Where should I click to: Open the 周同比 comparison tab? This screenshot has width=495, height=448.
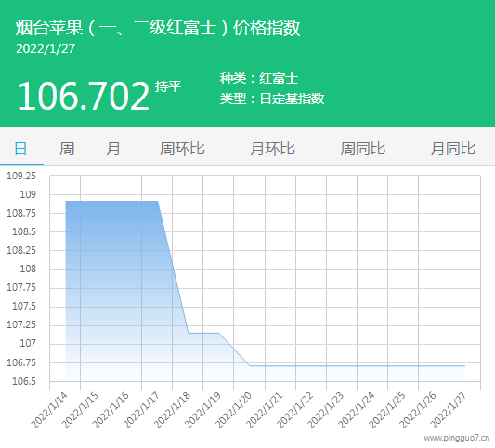click(363, 149)
